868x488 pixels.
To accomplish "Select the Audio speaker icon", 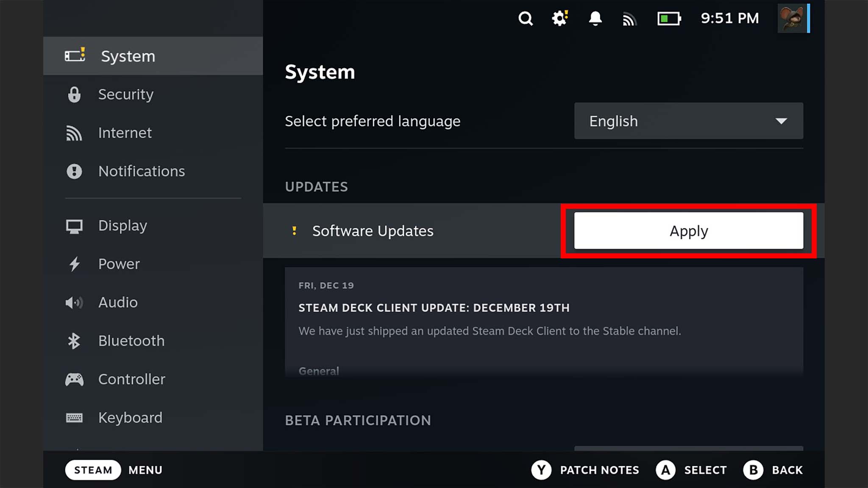I will click(75, 302).
